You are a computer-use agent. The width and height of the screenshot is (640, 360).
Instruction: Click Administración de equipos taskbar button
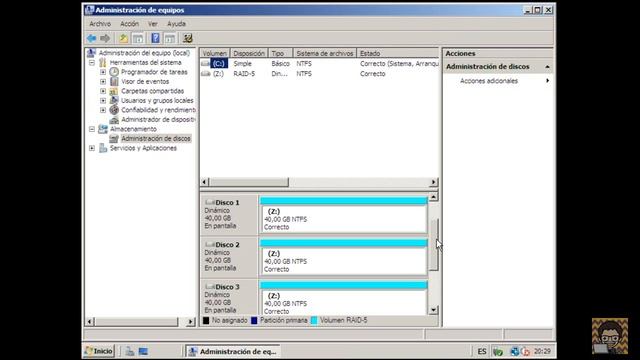tap(233, 351)
